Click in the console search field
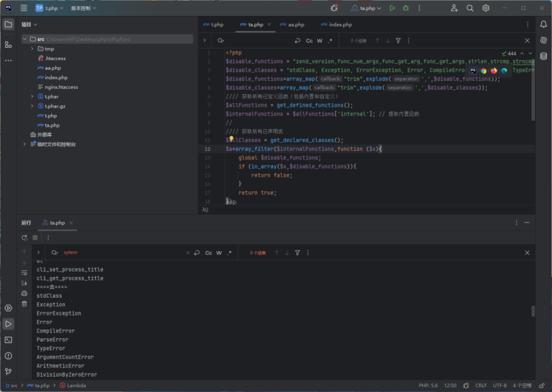Viewport: 552px width, 392px height. [120, 252]
